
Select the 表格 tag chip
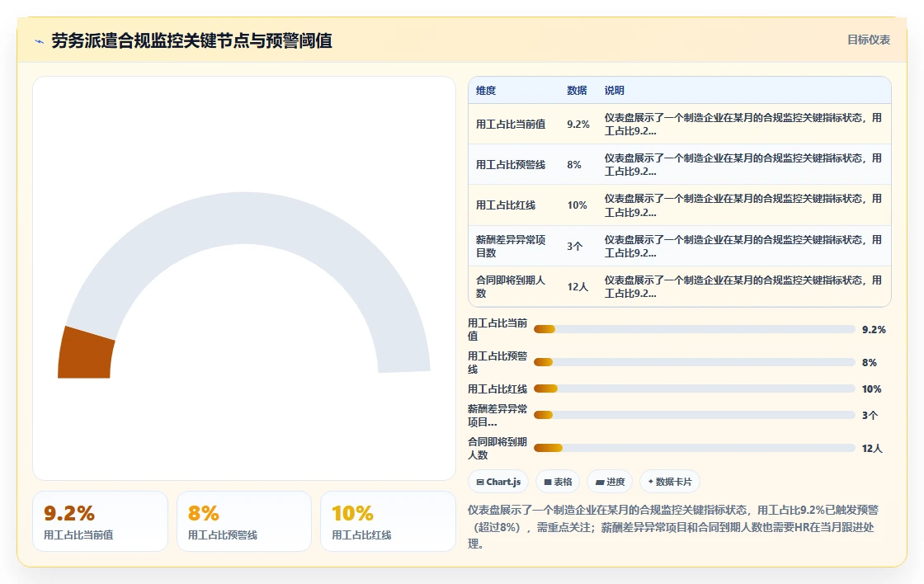tap(558, 482)
